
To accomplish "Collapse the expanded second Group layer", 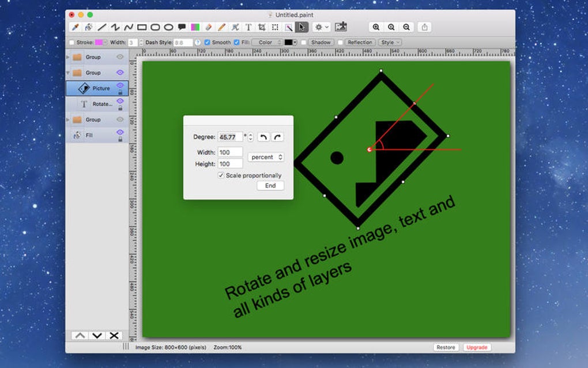I will [69, 73].
